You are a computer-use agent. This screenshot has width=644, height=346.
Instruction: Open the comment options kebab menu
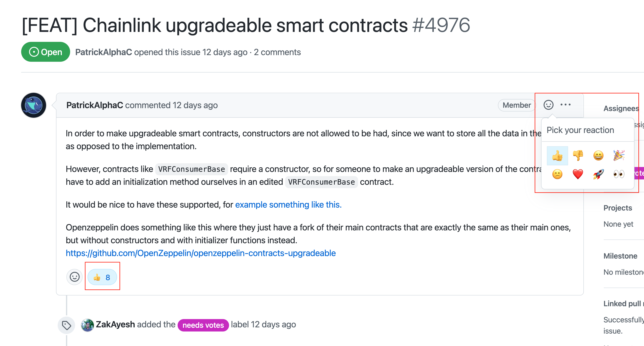point(566,105)
